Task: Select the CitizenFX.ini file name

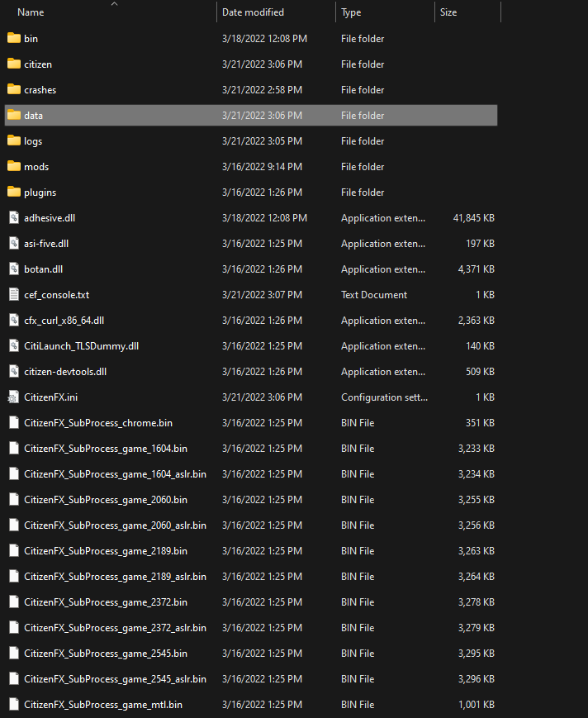Action: (51, 397)
